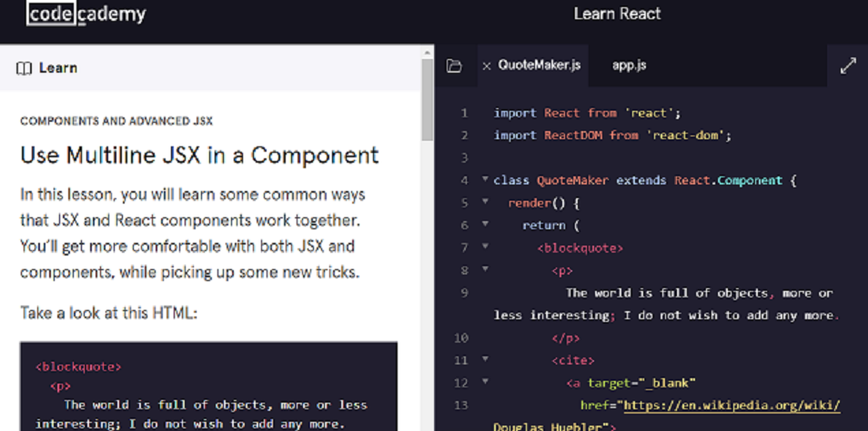Click the <p> tag in the lesson code sample
Image resolution: width=868 pixels, height=431 pixels.
point(60,386)
